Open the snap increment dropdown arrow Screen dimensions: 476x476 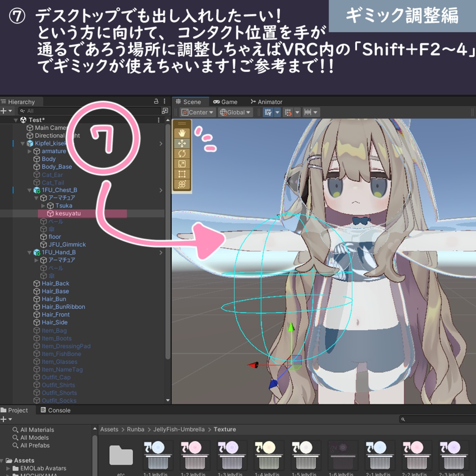point(316,112)
